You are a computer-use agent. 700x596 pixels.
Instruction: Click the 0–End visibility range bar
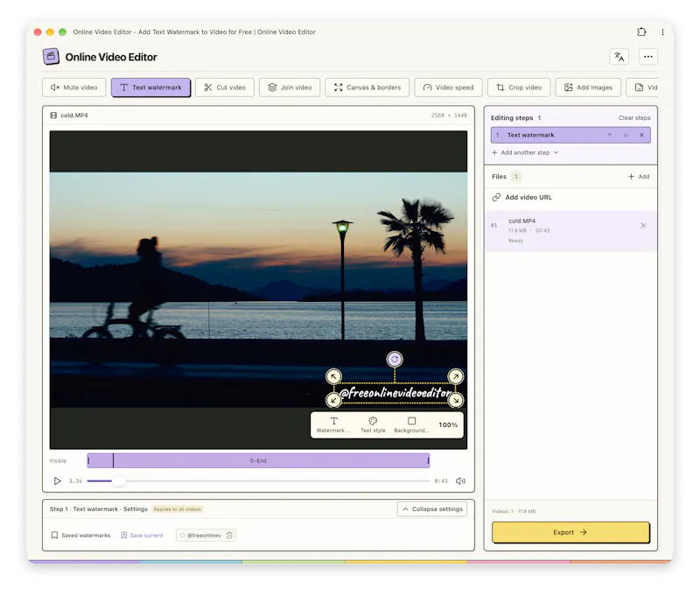258,460
